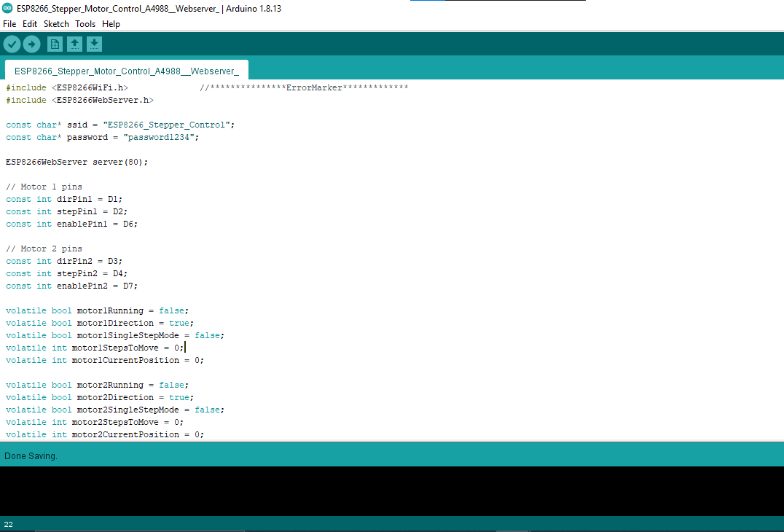The width and height of the screenshot is (784, 532).
Task: Click the Arduino logo in title bar
Action: [x=7, y=8]
